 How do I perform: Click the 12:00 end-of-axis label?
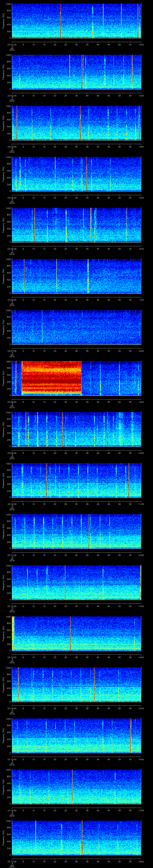coord(141,555)
